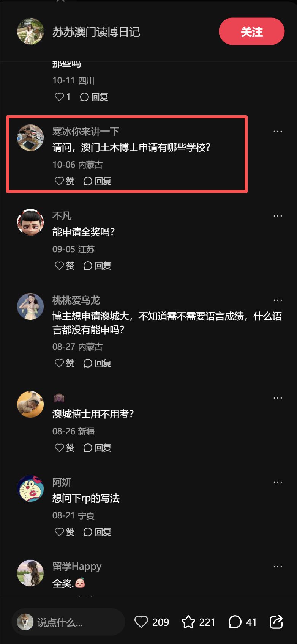Reply to the 10-11 四川 comment
This screenshot has height=644, width=297.
pyautogui.click(x=94, y=97)
